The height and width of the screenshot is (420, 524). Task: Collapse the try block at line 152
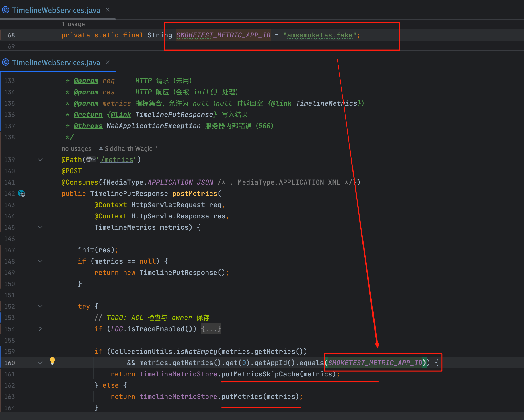(x=40, y=306)
